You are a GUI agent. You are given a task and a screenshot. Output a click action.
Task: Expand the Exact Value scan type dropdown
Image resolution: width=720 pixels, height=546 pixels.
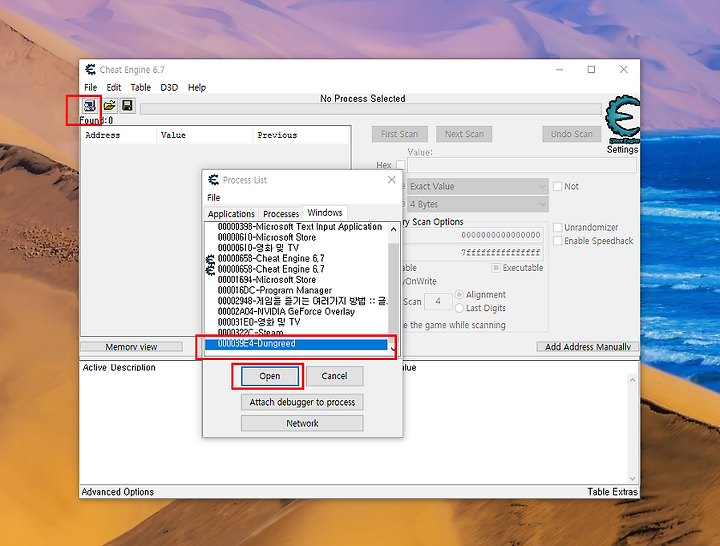542,186
